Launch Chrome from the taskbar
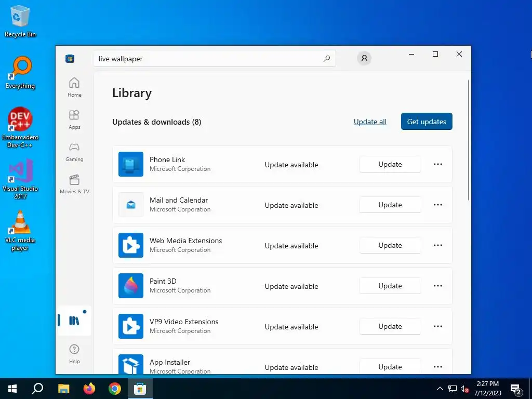Screen dimensions: 532x399 pos(115,389)
